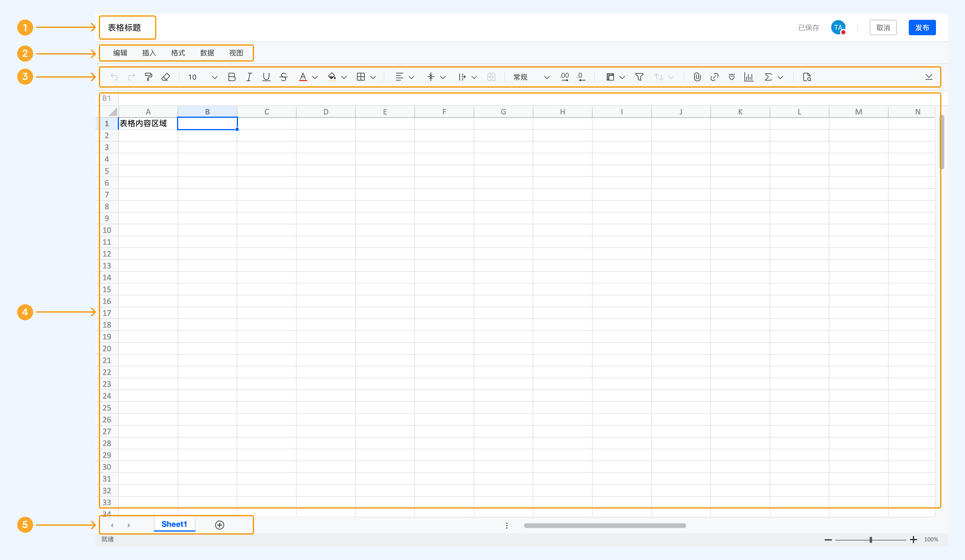Open the 视图 menu
The width and height of the screenshot is (965, 560).
(236, 53)
